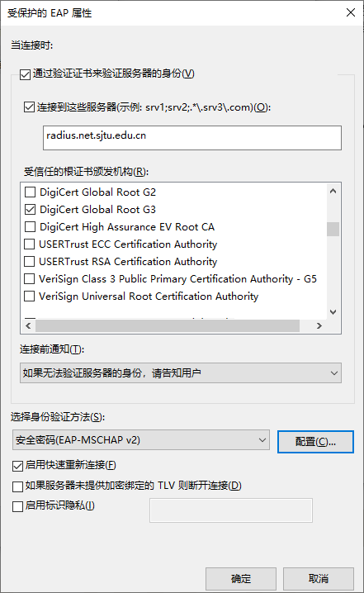Click 确定 to confirm settings
The width and height of the screenshot is (364, 593).
tap(241, 579)
